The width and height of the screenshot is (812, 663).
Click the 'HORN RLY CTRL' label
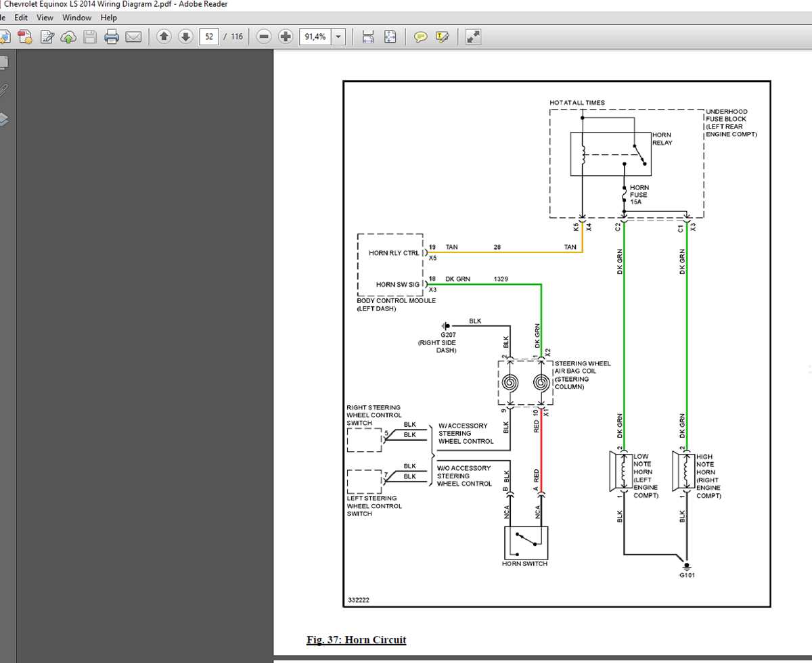point(394,253)
